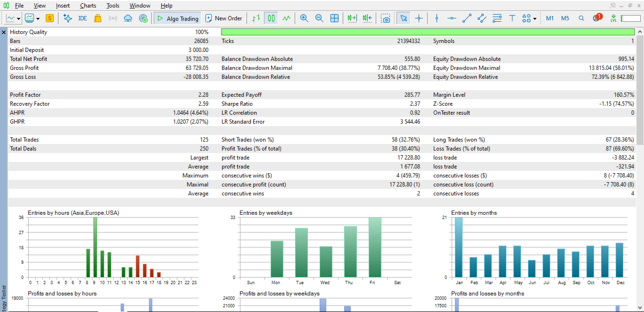Select the text label tool
This screenshot has width=644, height=312.
click(512, 18)
